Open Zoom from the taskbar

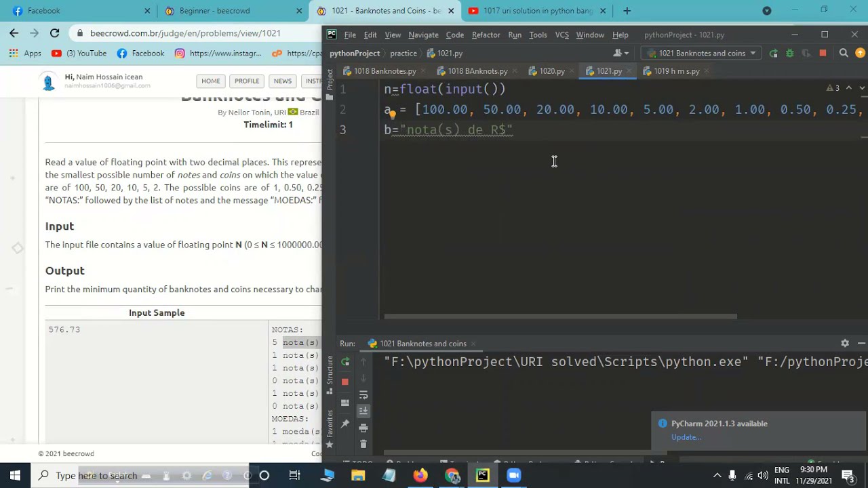[x=514, y=475]
